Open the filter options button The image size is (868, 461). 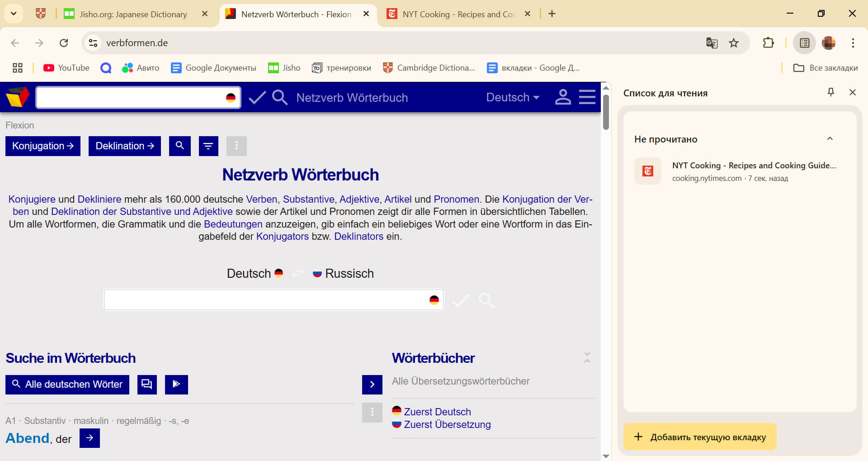click(208, 146)
